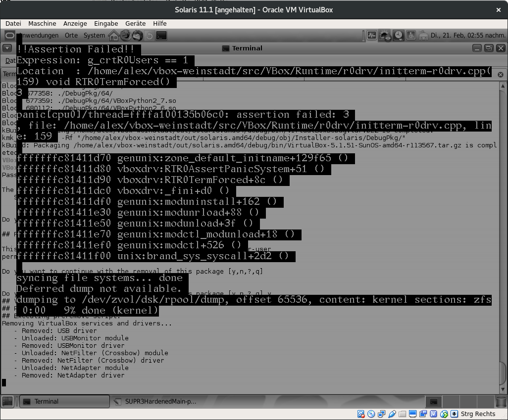Click 'Unloaded: USBMonitor module' line

(75, 338)
